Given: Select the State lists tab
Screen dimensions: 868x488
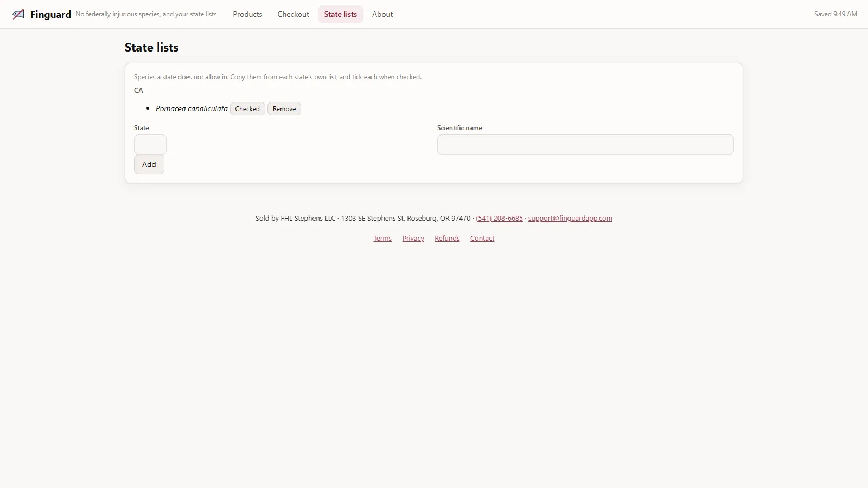Looking at the screenshot, I should point(341,14).
